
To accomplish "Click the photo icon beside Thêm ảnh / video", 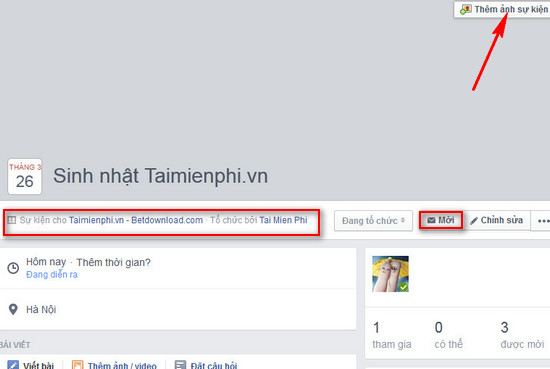I will pyautogui.click(x=78, y=364).
